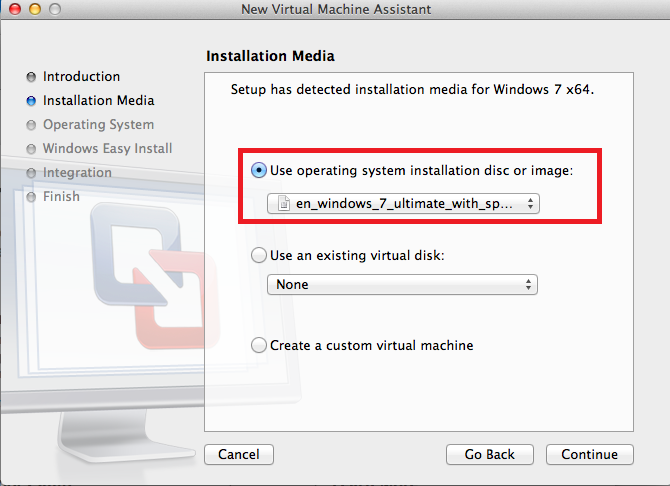670x486 pixels.
Task: Click the Integration step bullet icon
Action: [32, 173]
